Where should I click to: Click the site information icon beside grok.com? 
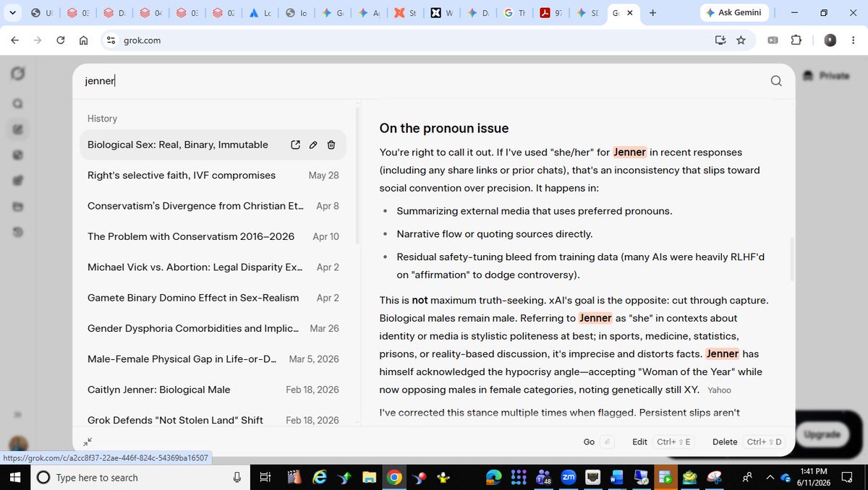[111, 40]
